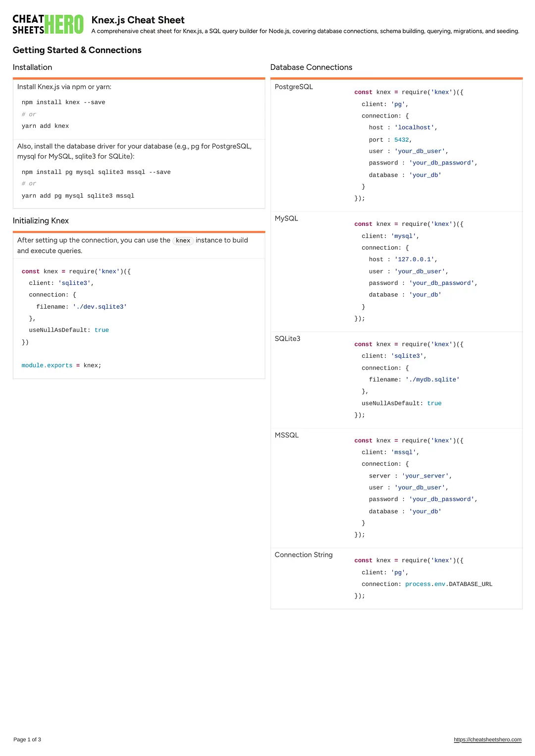This screenshot has width=535, height=756.
Task: Click 'npm install pg mysql sqlite3 mssql --save'
Action: point(96,172)
